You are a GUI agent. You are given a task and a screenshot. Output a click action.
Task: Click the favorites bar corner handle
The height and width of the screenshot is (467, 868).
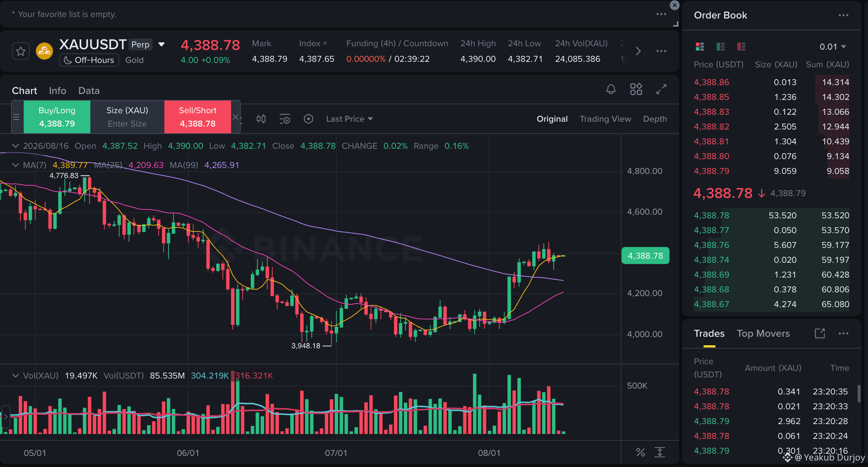[x=675, y=24]
